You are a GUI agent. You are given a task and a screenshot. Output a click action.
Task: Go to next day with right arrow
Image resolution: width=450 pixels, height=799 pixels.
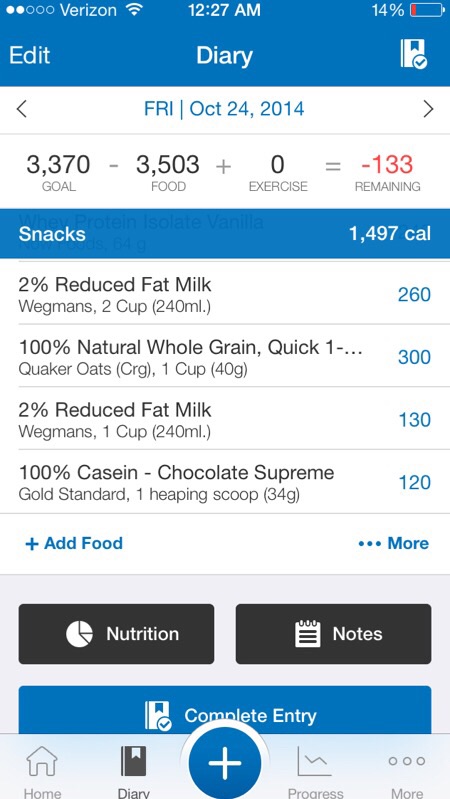click(428, 109)
